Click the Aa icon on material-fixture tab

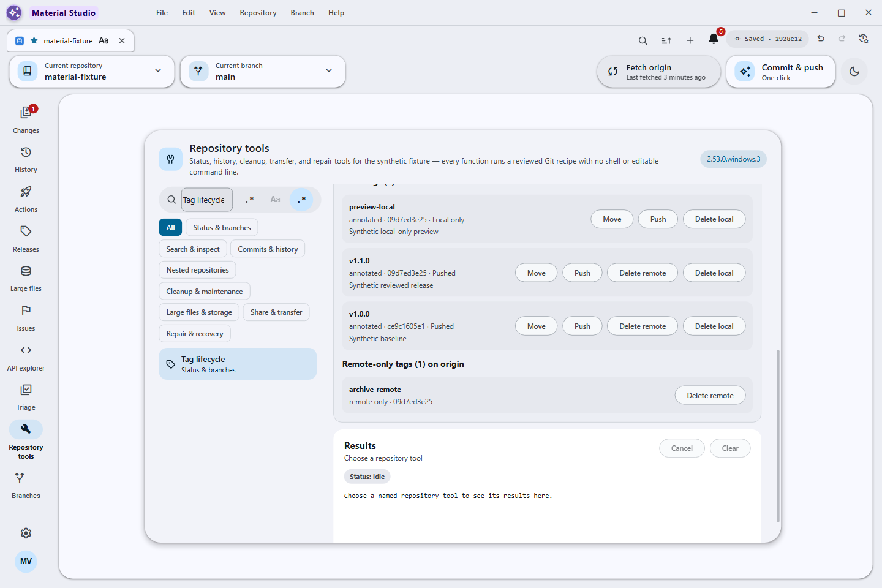[x=104, y=40]
